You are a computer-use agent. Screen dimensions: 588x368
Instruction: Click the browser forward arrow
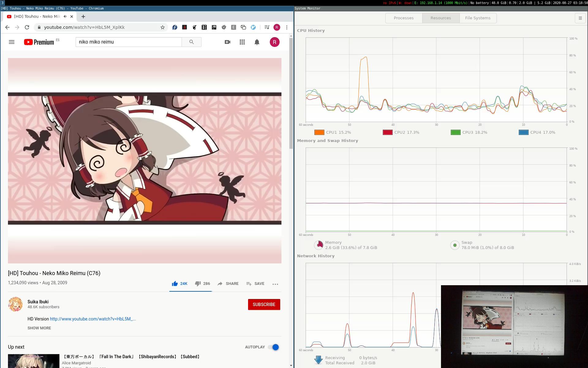click(17, 27)
